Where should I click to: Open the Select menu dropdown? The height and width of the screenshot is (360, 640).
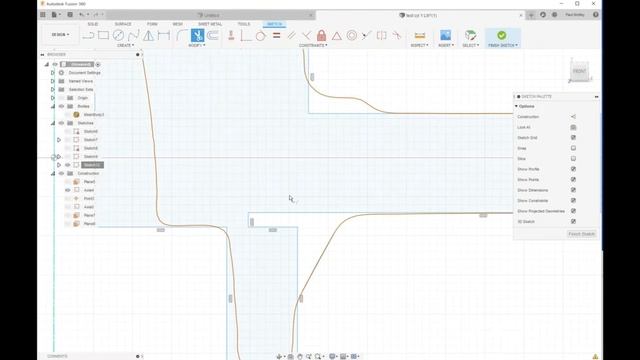click(x=471, y=45)
